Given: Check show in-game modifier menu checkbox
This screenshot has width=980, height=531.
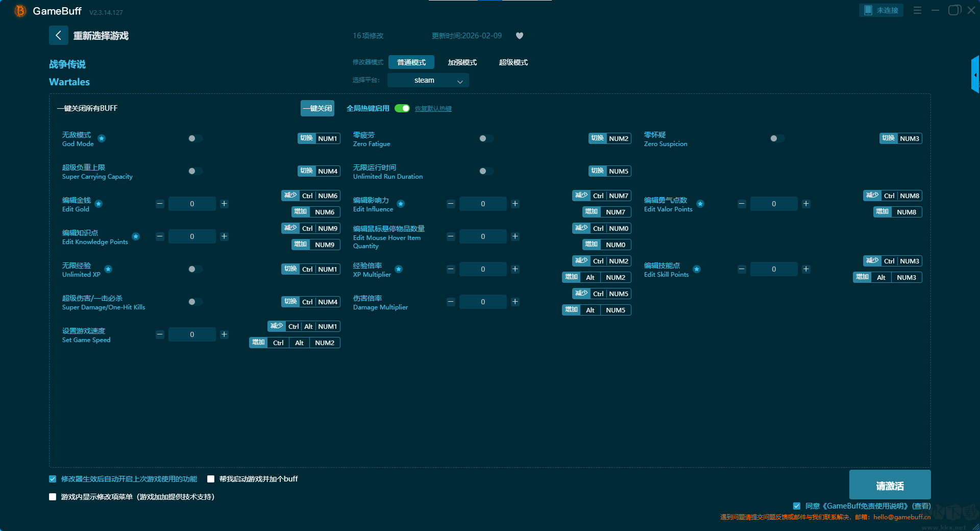Looking at the screenshot, I should (53, 497).
